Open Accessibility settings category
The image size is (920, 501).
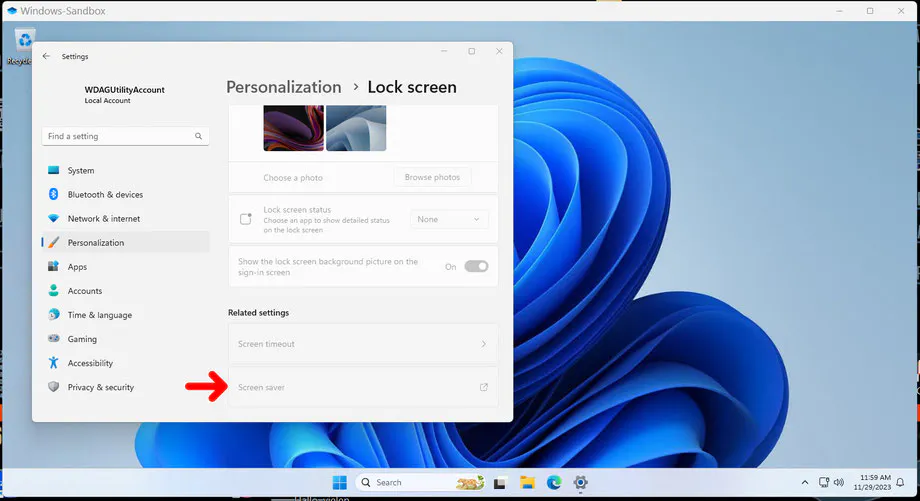pyautogui.click(x=126, y=363)
